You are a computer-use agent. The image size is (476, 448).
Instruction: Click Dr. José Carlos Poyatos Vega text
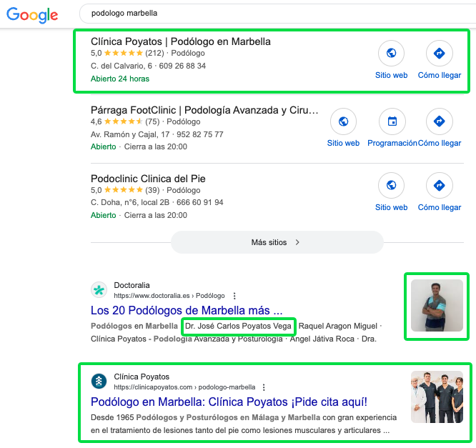pos(238,326)
